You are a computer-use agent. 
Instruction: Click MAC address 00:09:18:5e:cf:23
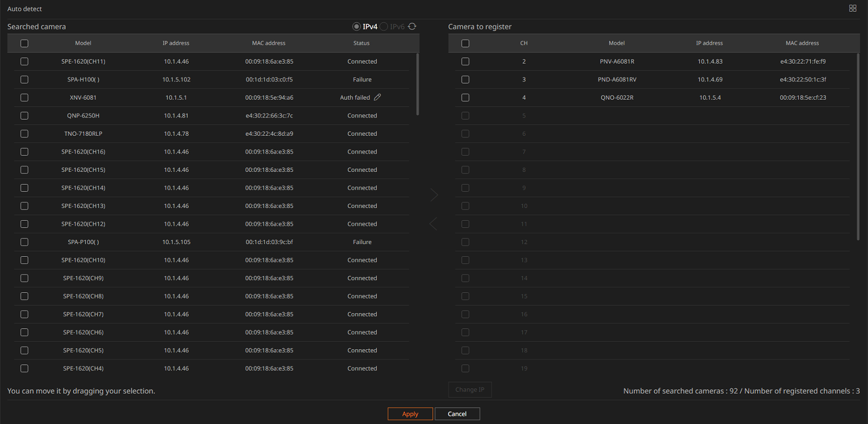point(803,98)
